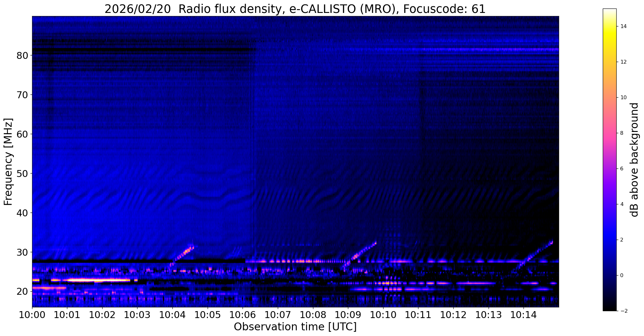Click the 10:13 time tick label

coord(488,315)
